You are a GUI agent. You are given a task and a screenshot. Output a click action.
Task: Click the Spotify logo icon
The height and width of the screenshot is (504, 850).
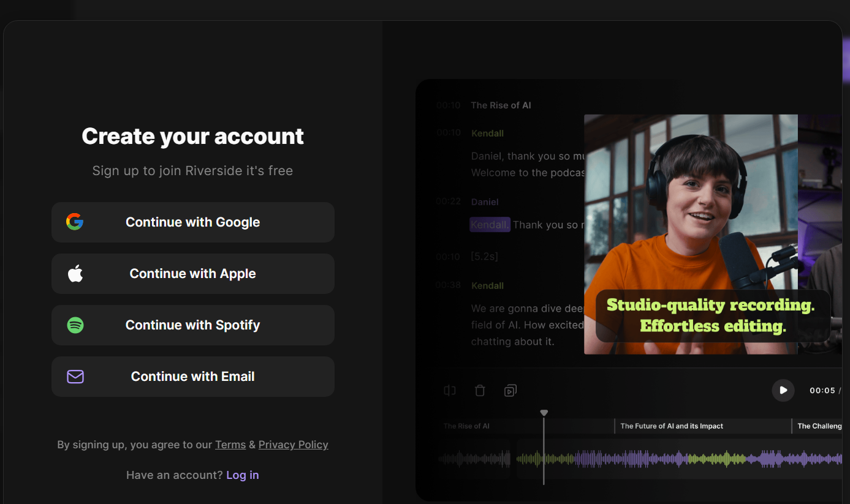tap(75, 325)
